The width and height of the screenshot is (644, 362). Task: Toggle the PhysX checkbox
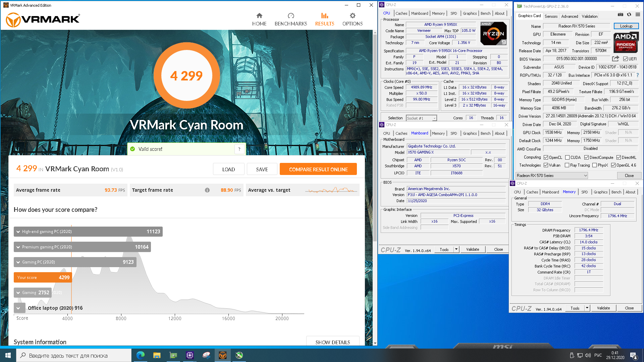(594, 165)
